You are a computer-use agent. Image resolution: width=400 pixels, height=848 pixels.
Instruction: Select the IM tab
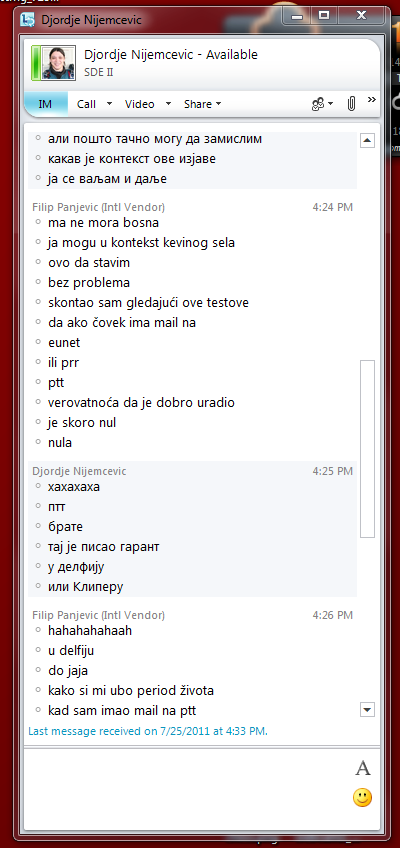(45, 104)
